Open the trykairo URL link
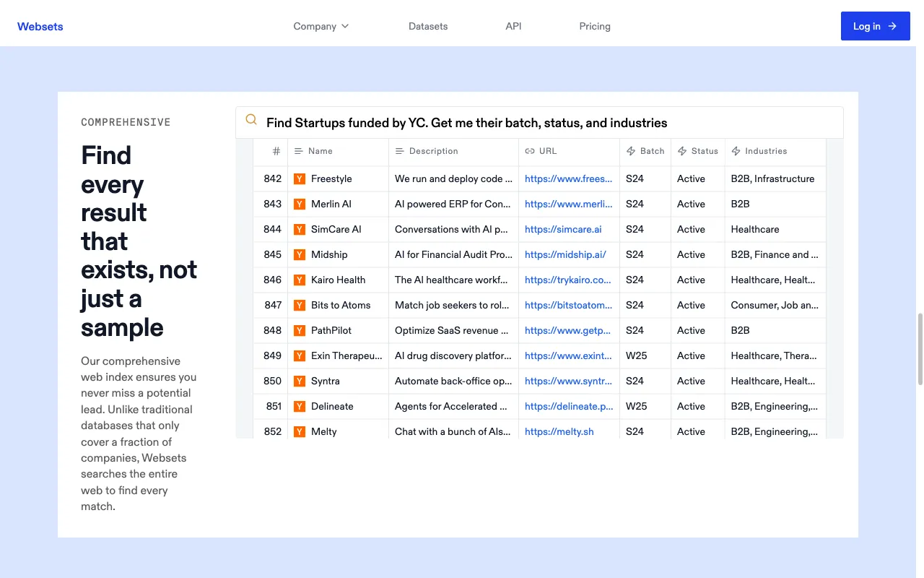924x578 pixels. coord(568,280)
